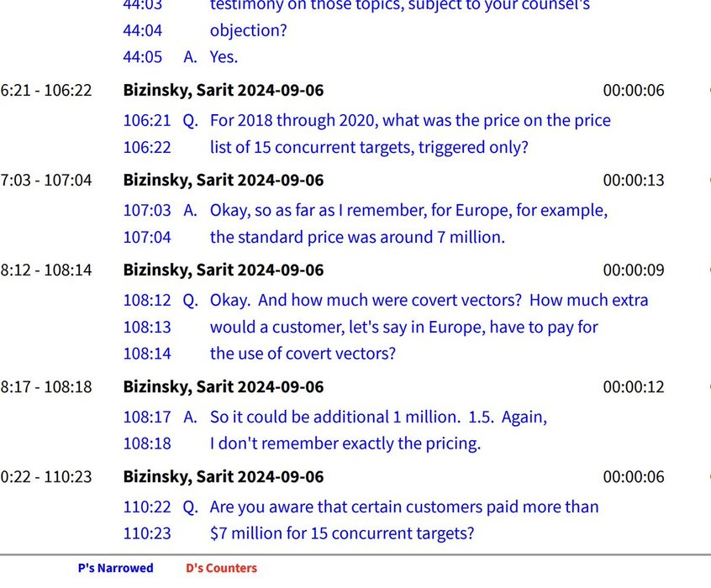
Task: Select question line 108:12 about covert vectors
Action: tap(386, 300)
